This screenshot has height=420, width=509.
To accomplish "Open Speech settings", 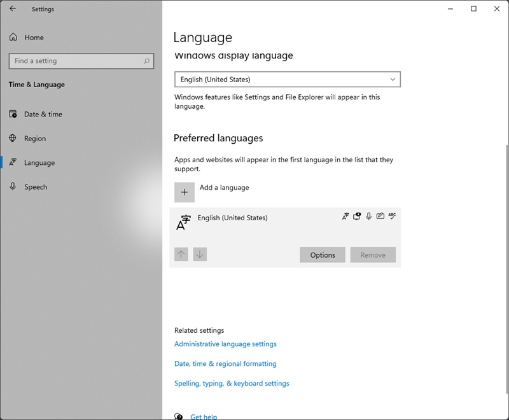I will click(x=36, y=187).
